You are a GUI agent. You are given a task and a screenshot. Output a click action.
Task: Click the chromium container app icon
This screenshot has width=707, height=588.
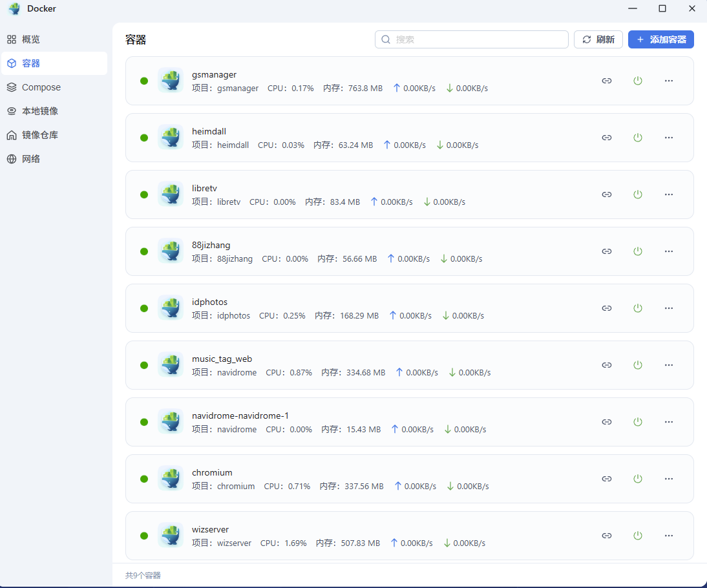pos(171,478)
